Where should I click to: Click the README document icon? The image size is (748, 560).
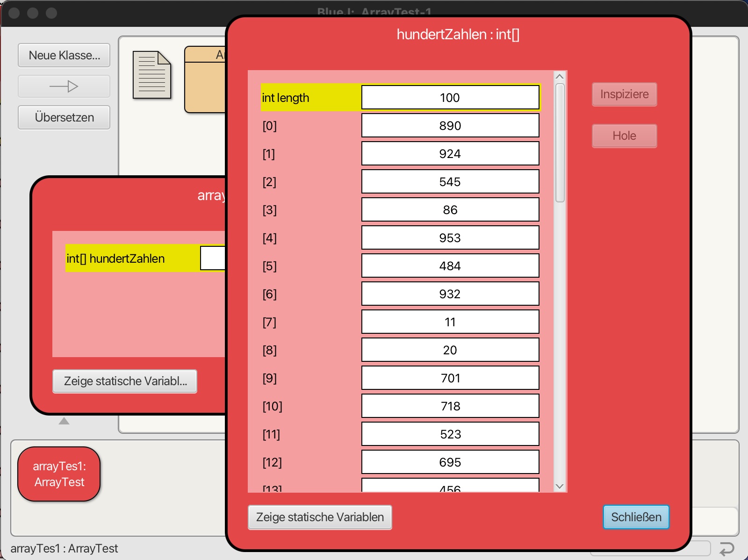(151, 75)
